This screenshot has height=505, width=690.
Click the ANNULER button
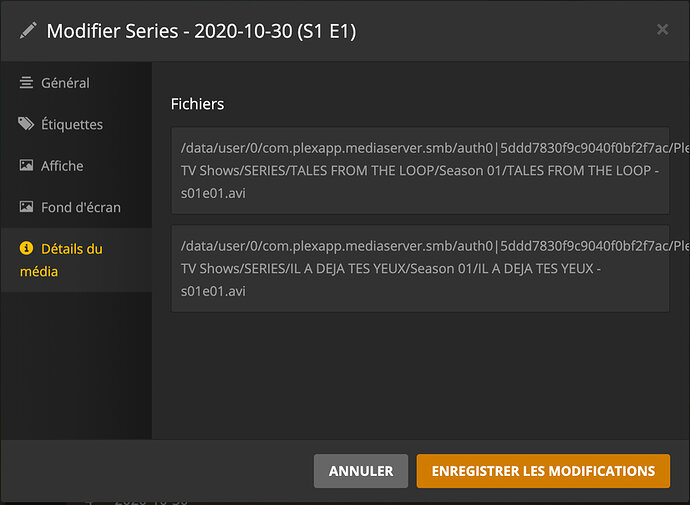click(x=361, y=471)
